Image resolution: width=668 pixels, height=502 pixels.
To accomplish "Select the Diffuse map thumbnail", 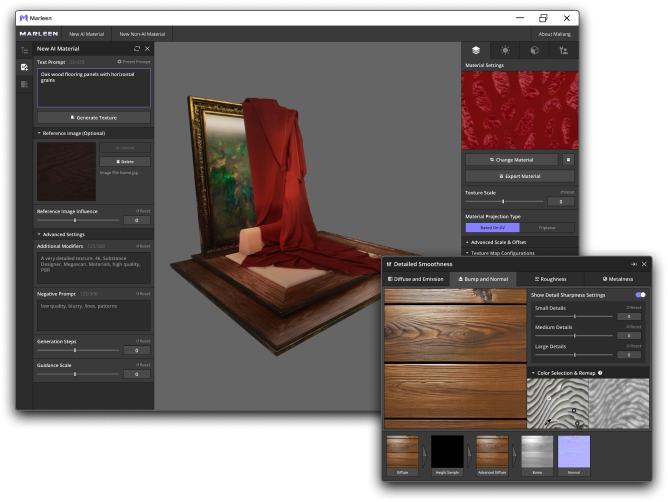I will point(403,455).
